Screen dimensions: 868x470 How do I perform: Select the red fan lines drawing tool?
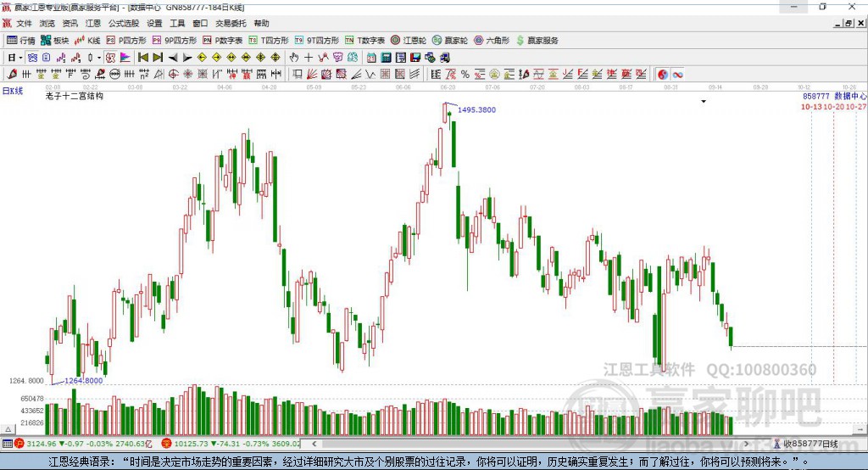[x=312, y=75]
